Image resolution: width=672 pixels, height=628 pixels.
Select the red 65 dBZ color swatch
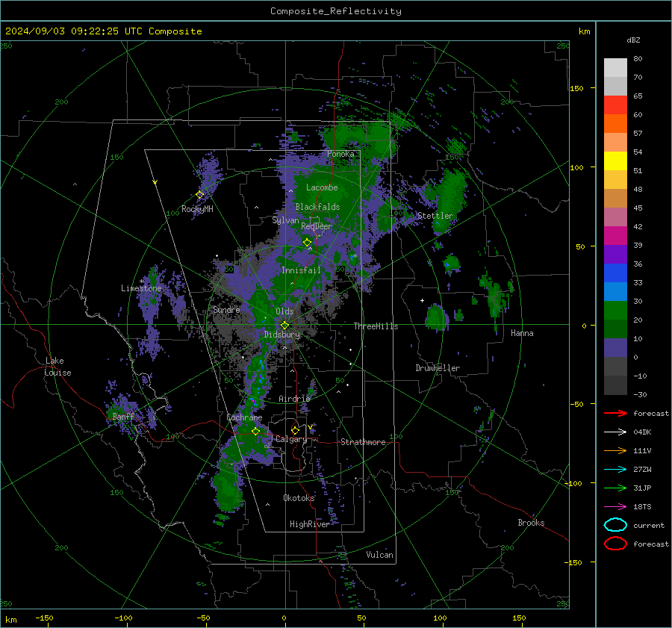pyautogui.click(x=615, y=105)
